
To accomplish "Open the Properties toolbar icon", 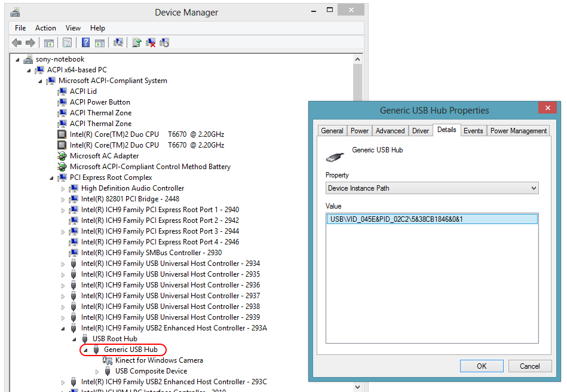I will 68,42.
